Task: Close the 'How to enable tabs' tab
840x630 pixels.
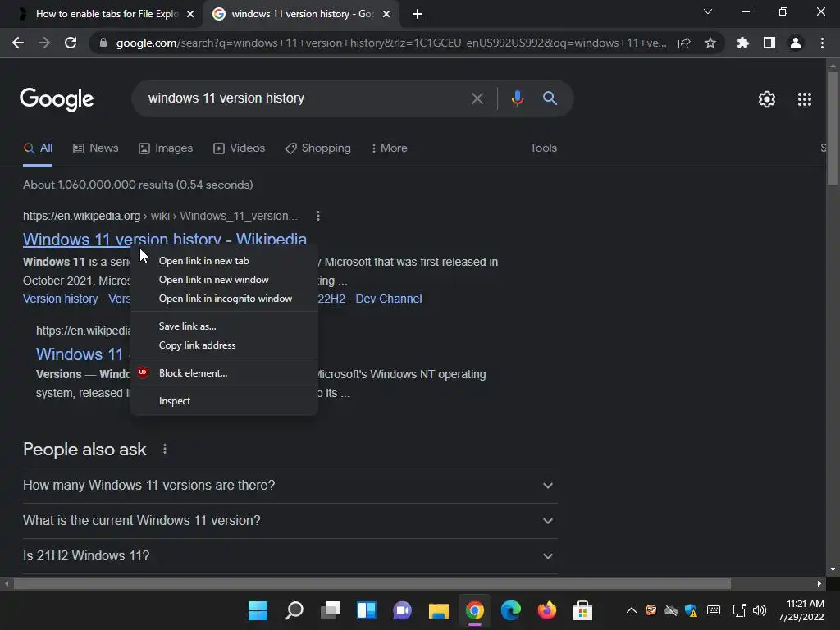Action: (190, 14)
